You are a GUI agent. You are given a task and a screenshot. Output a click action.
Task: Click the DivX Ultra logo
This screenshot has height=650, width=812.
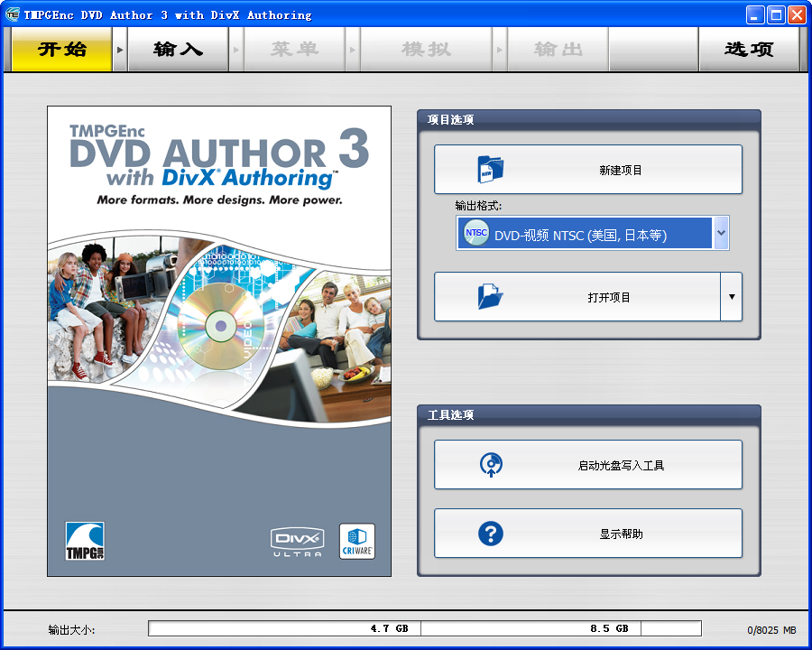pyautogui.click(x=297, y=543)
